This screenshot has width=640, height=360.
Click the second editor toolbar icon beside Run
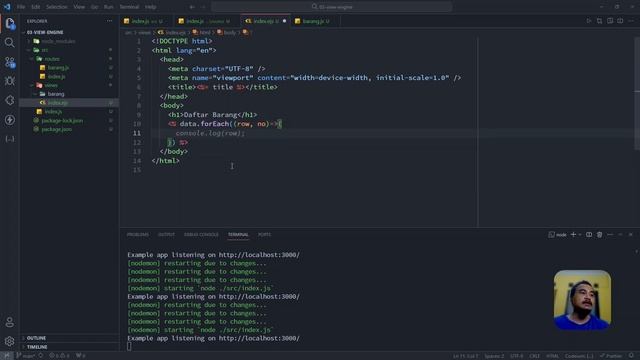599,21
